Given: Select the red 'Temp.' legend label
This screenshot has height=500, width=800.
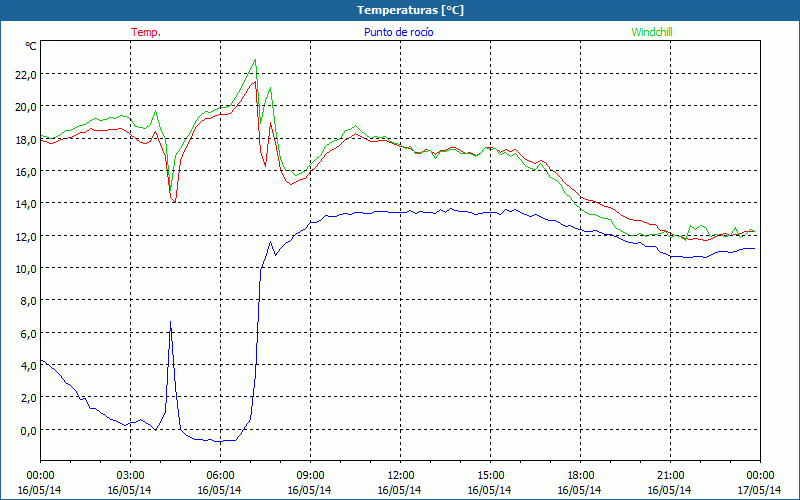Looking at the screenshot, I should pos(146,32).
